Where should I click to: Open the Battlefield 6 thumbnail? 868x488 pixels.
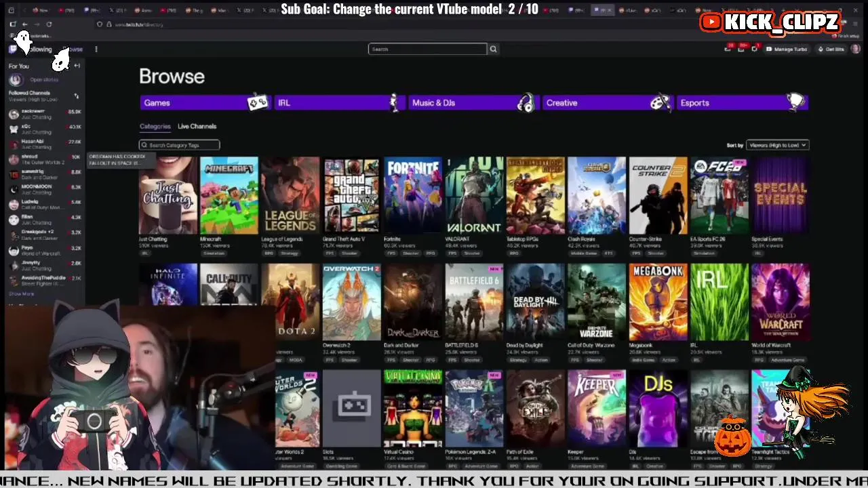click(x=474, y=302)
